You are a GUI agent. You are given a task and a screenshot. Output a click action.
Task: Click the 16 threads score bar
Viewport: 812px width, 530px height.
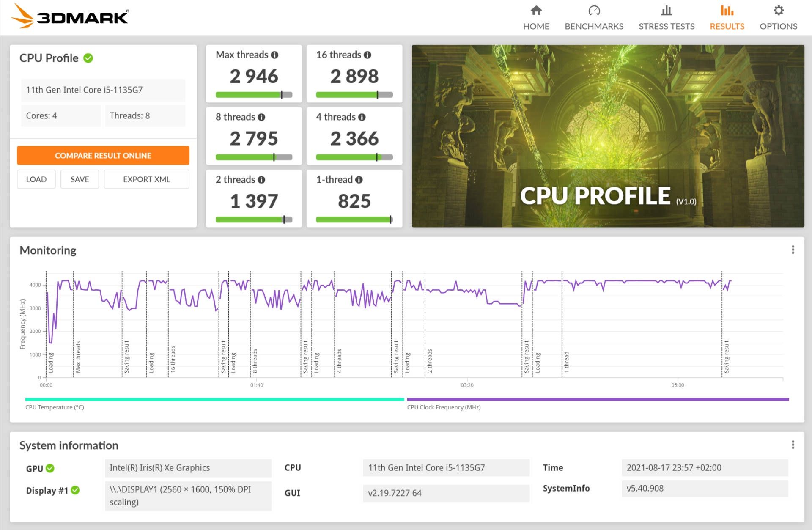[354, 95]
